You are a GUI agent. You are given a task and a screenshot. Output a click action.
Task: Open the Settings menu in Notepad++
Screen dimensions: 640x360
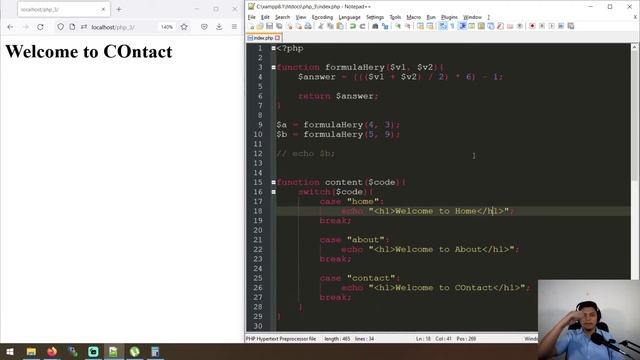pyautogui.click(x=375, y=17)
